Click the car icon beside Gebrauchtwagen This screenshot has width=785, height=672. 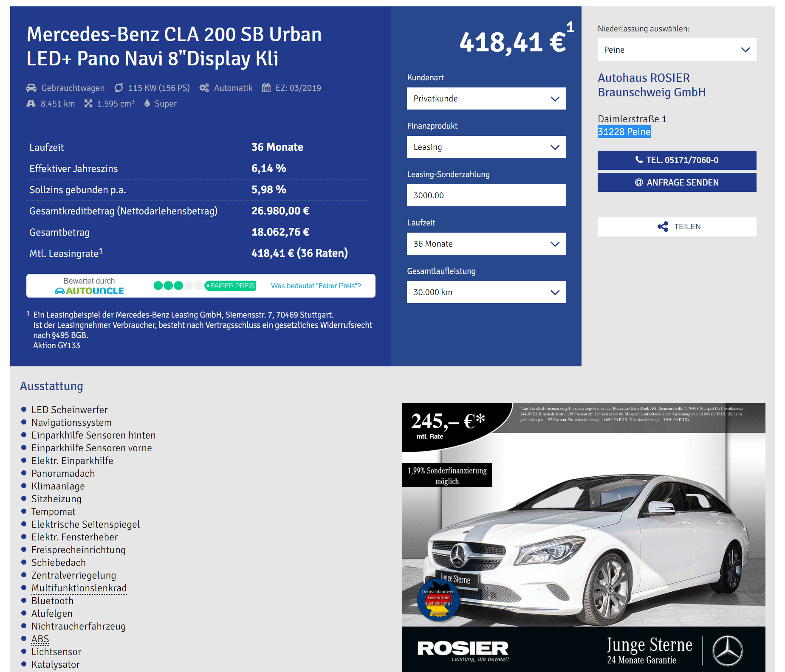[31, 88]
